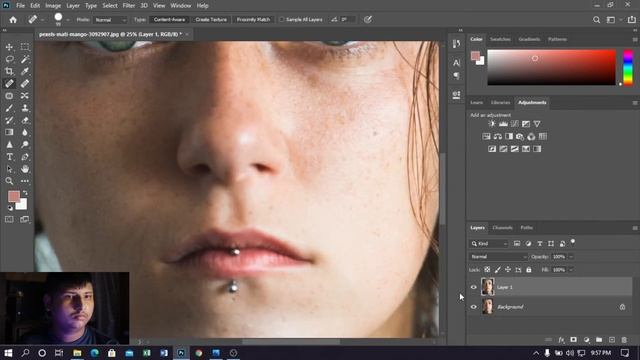Select the Lasso tool
The width and height of the screenshot is (640, 360).
(x=9, y=59)
